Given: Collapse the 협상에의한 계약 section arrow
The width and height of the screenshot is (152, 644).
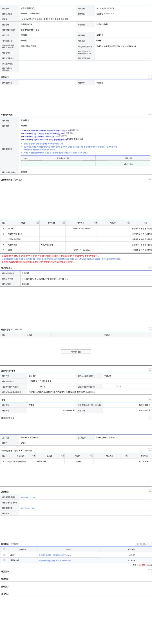Looking at the screenshot, I should click(x=150, y=370).
